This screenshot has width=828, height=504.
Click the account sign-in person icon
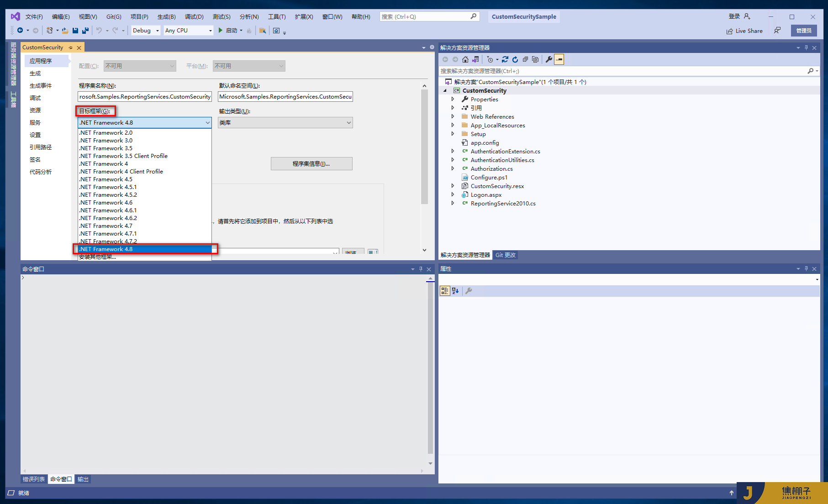[x=747, y=16]
